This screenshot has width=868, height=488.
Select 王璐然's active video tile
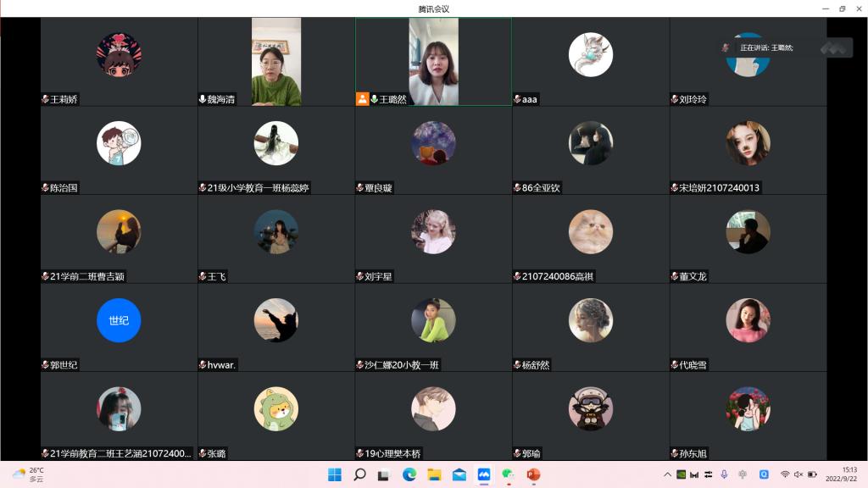433,61
